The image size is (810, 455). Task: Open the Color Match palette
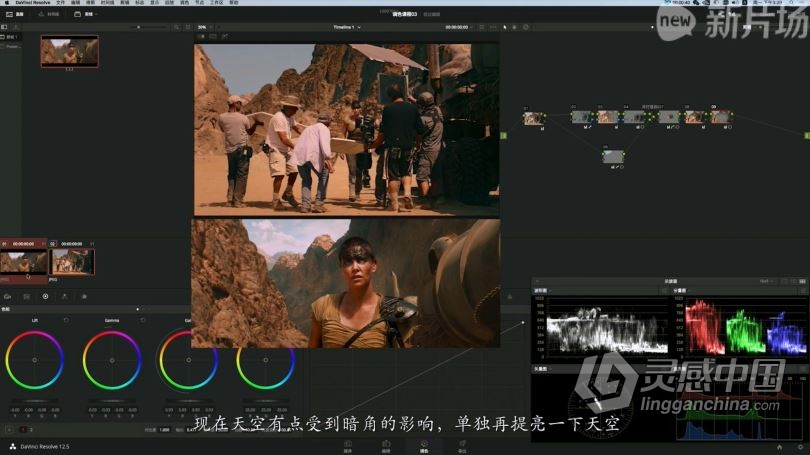(x=26, y=296)
